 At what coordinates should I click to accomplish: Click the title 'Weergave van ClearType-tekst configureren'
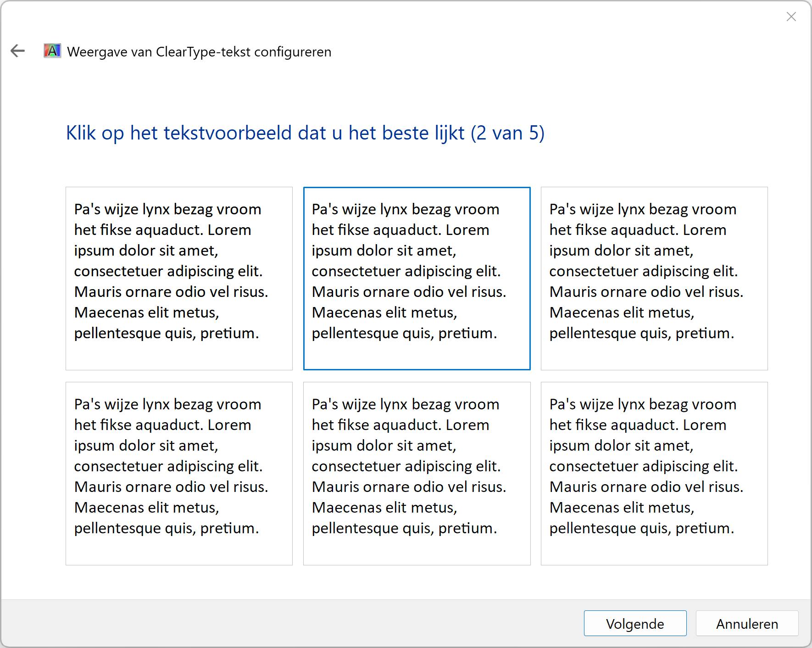coord(199,52)
